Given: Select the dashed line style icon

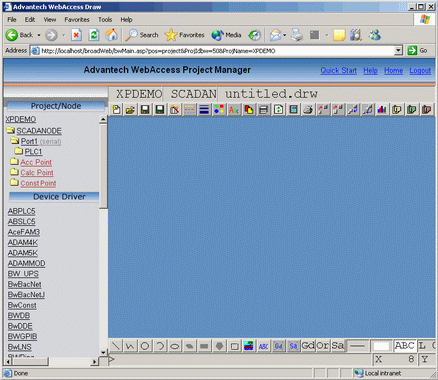Looking at the screenshot, I should [x=189, y=110].
